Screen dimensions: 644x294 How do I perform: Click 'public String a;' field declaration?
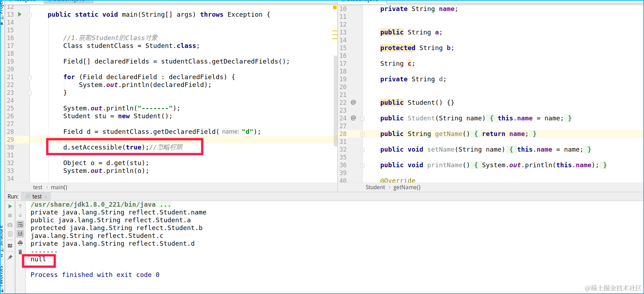tap(411, 32)
